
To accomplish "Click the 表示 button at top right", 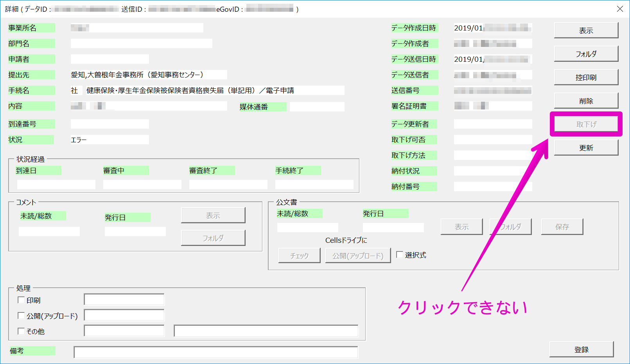I will [x=586, y=30].
